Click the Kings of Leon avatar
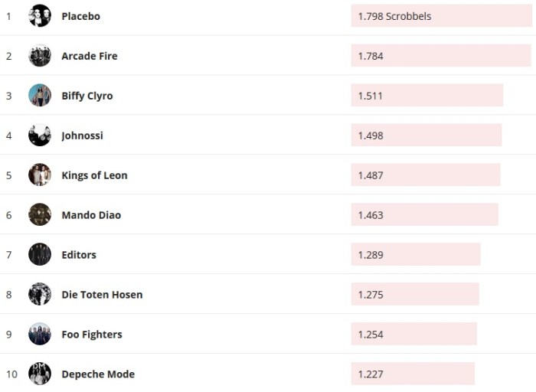The width and height of the screenshot is (536, 392). pyautogui.click(x=40, y=175)
